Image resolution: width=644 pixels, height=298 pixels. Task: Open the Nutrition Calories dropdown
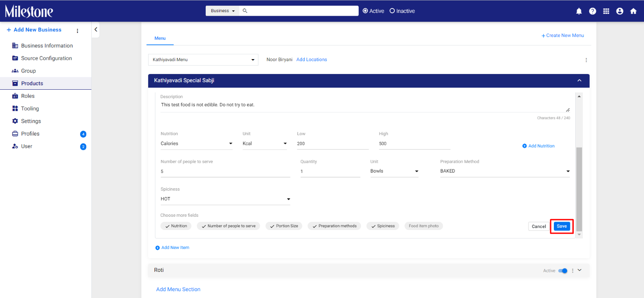196,144
